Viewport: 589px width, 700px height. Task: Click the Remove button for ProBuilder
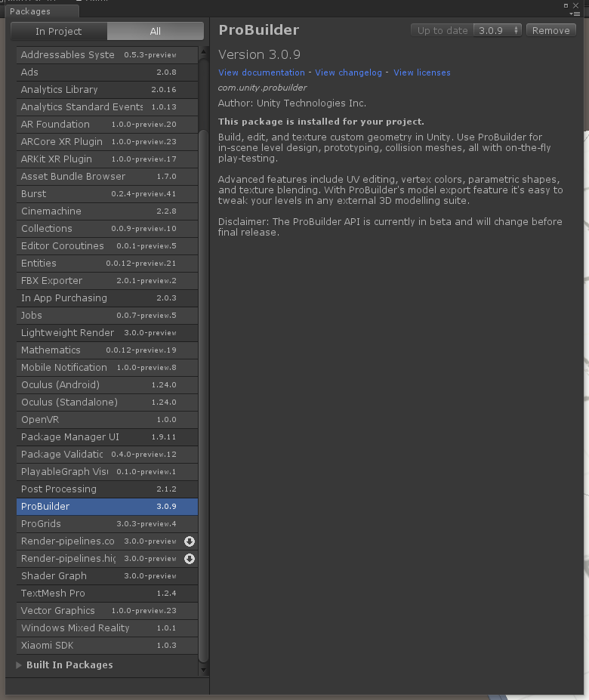pos(550,30)
